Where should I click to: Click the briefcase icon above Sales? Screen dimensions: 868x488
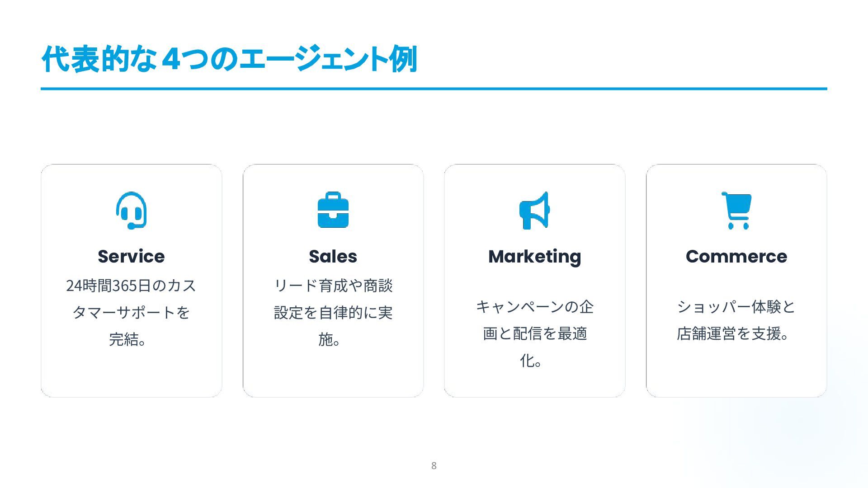click(333, 210)
